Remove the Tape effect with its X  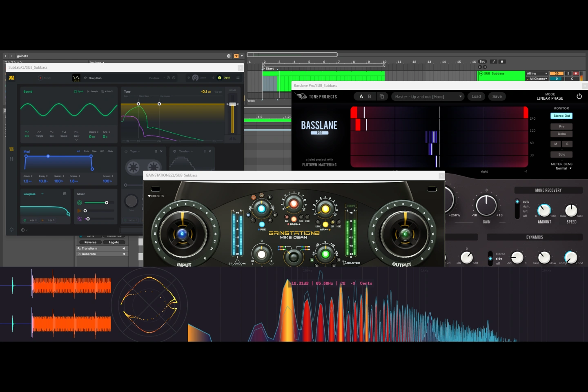point(161,151)
